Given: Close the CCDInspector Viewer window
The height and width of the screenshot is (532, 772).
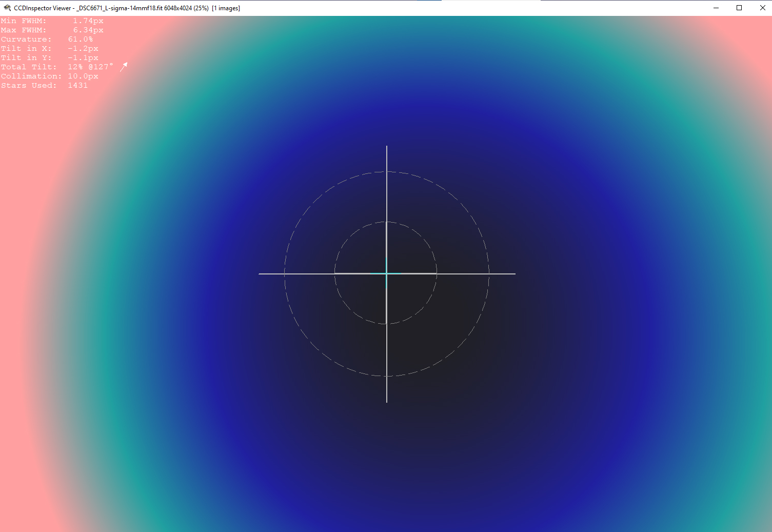Looking at the screenshot, I should 762,8.
